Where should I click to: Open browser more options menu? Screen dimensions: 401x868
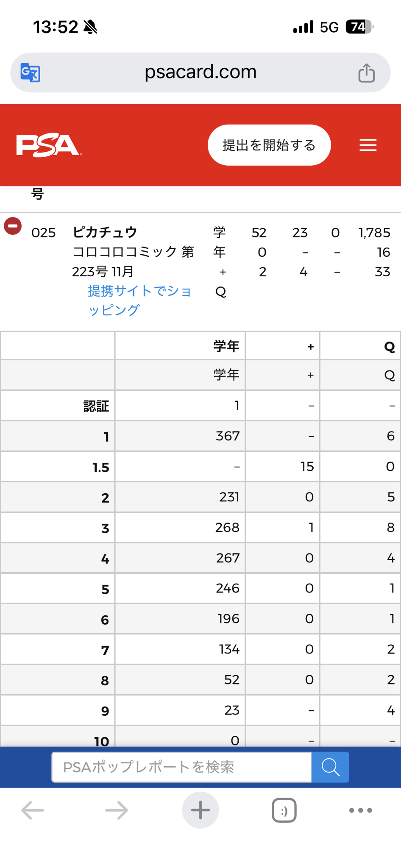click(x=361, y=810)
